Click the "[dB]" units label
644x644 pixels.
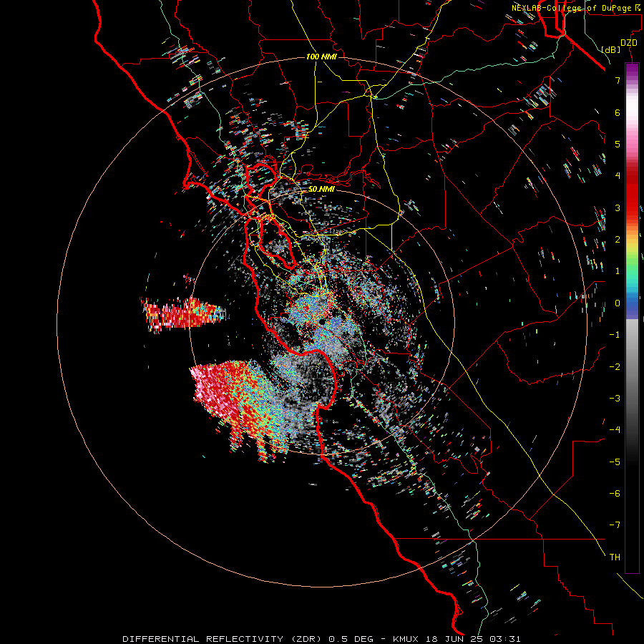[610, 50]
